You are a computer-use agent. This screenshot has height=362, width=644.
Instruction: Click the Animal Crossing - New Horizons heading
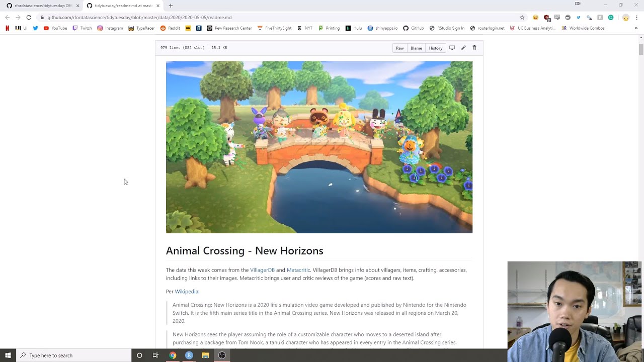245,251
